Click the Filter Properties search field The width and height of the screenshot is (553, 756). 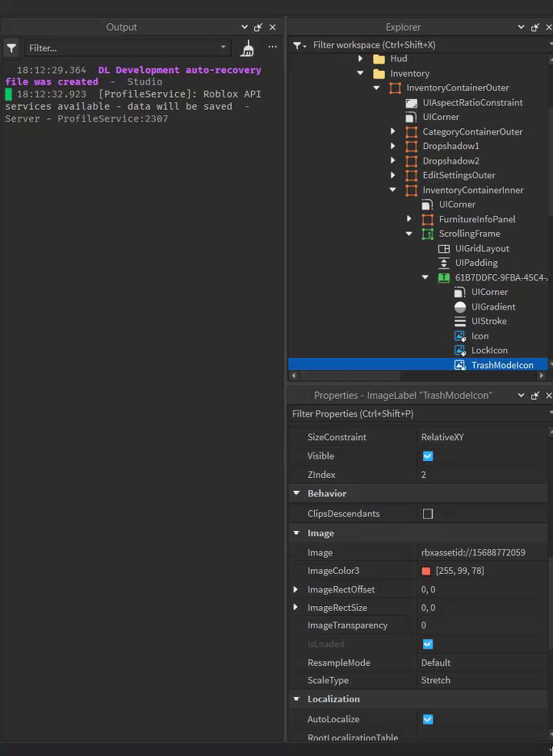pyautogui.click(x=419, y=414)
